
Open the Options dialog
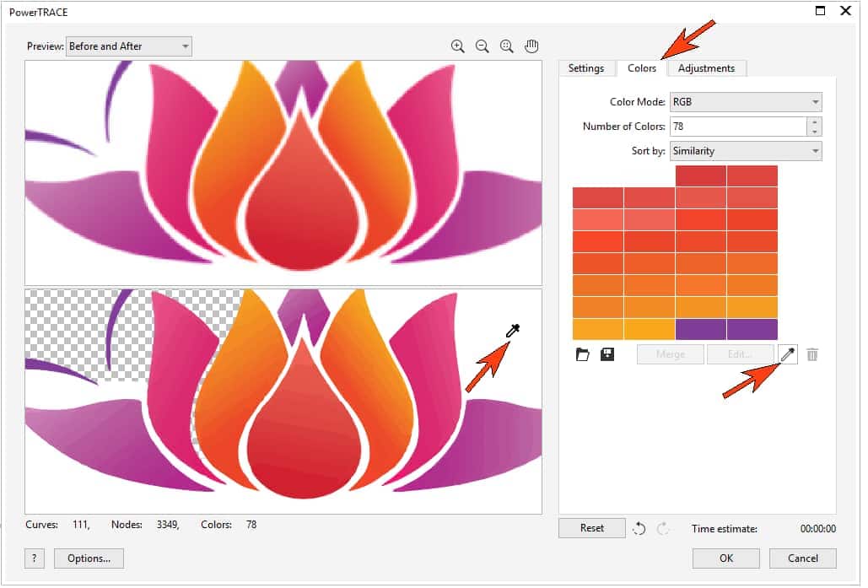(88, 558)
